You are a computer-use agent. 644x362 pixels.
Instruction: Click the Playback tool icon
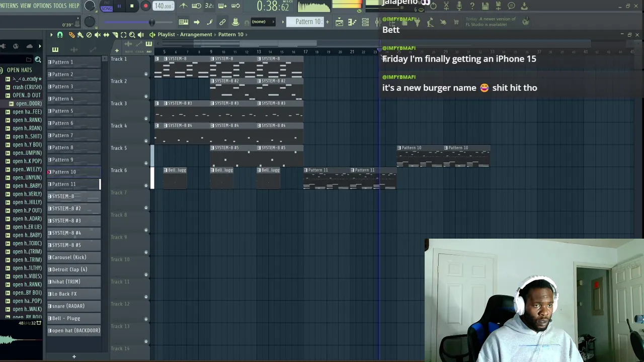(x=141, y=35)
